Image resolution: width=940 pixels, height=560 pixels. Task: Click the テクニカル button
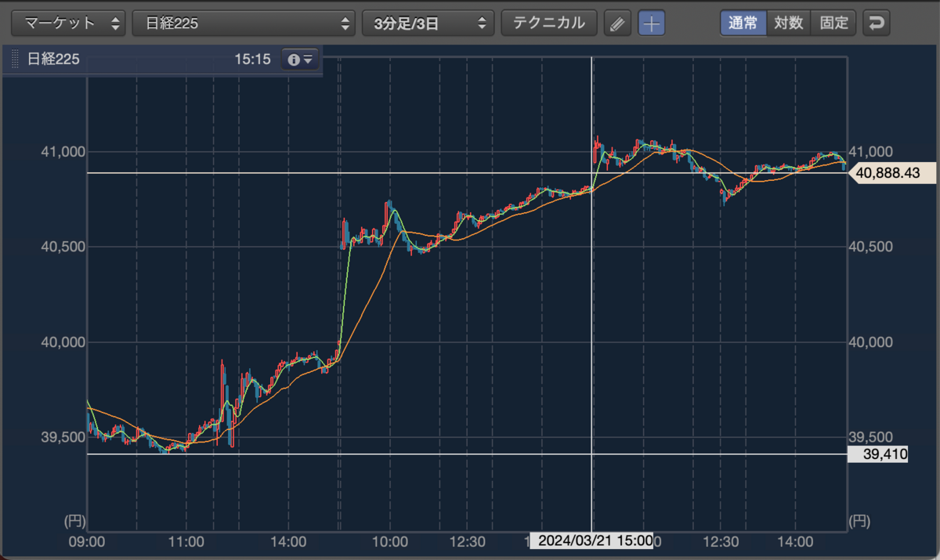click(x=549, y=23)
